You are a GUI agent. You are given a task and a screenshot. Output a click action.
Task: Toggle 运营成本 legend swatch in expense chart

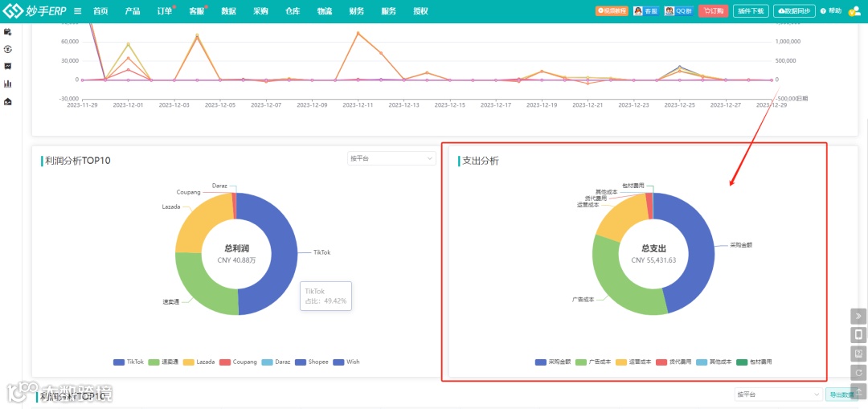click(x=621, y=362)
